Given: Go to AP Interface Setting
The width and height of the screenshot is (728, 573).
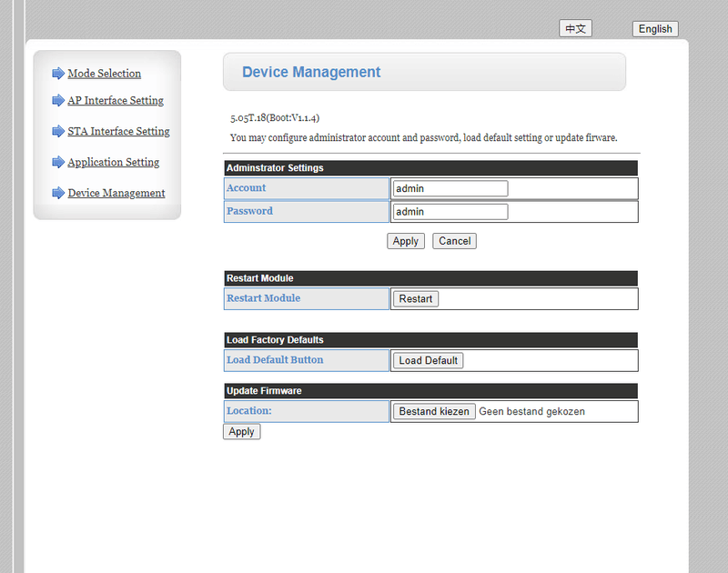Looking at the screenshot, I should 116,101.
